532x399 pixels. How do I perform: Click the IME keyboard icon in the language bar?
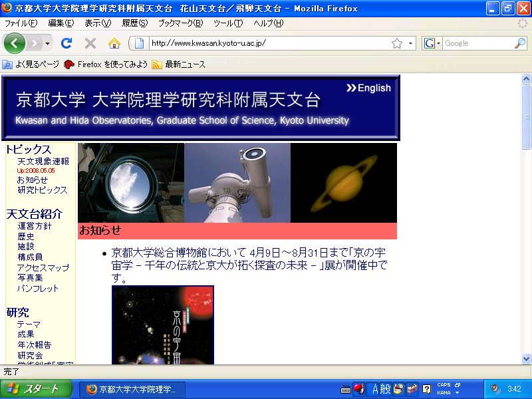click(345, 389)
